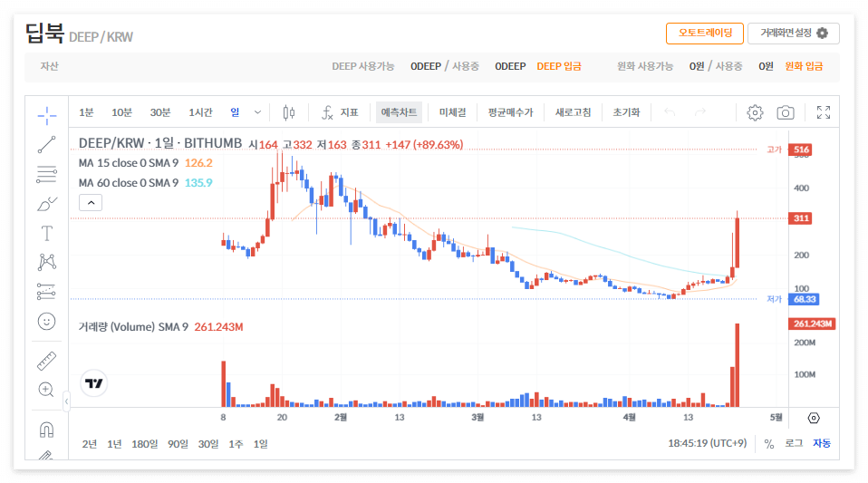
Task: Click the 261.243M volume axis label
Action: click(x=812, y=324)
